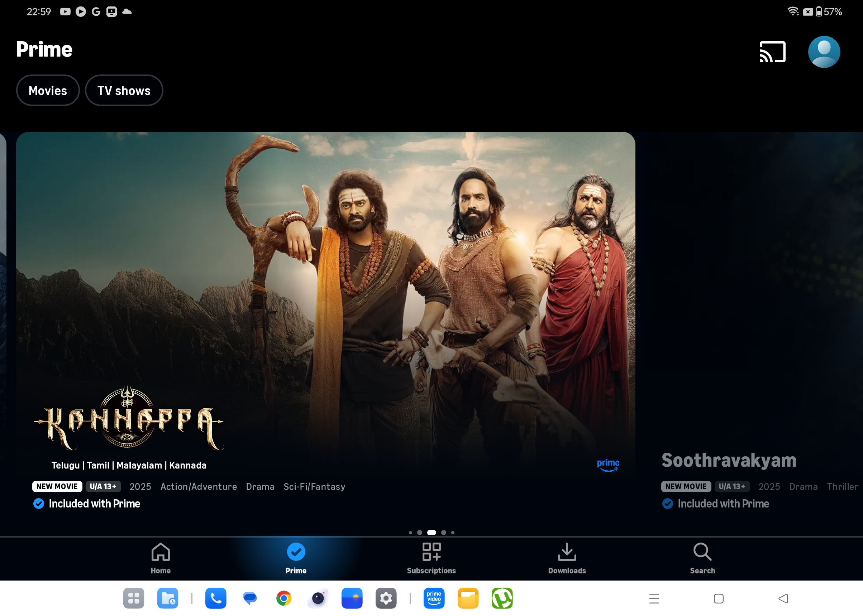
Task: Tap the cloud notification icon in status bar
Action: click(x=127, y=12)
